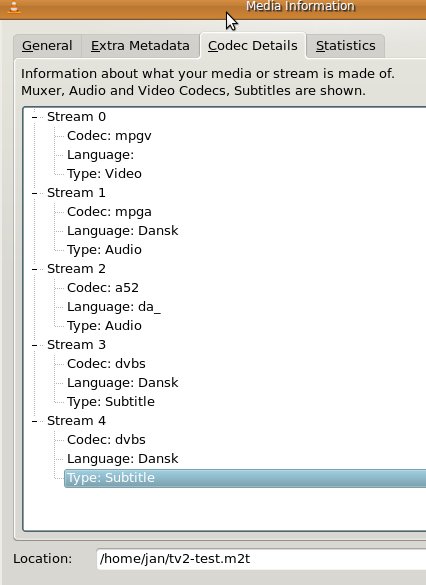Select Stream 0 Type: Video row
Viewport: 426px width, 585px height.
[104, 174]
